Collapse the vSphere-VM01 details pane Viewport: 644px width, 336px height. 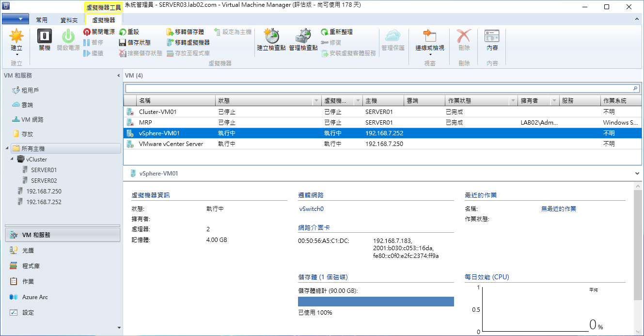[x=637, y=173]
